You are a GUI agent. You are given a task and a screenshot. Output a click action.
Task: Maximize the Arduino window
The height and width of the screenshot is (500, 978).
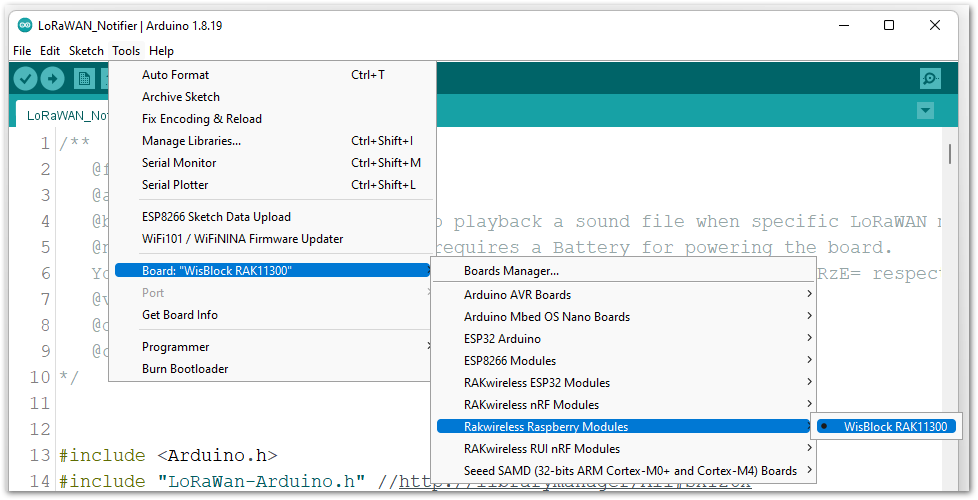889,25
